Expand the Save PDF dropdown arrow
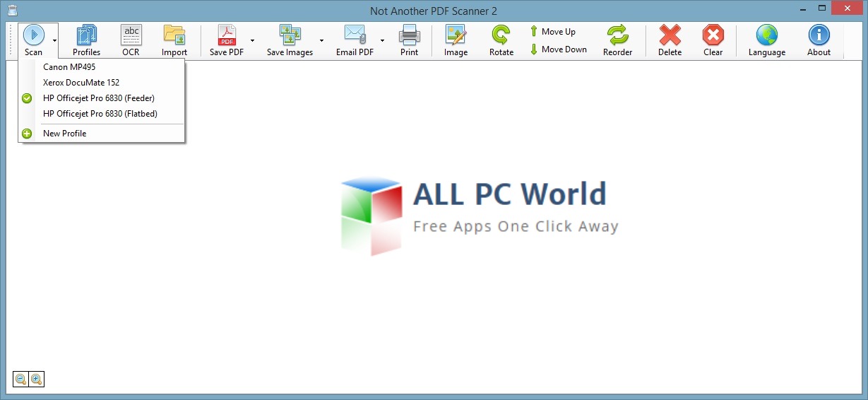This screenshot has width=868, height=400. [252, 41]
